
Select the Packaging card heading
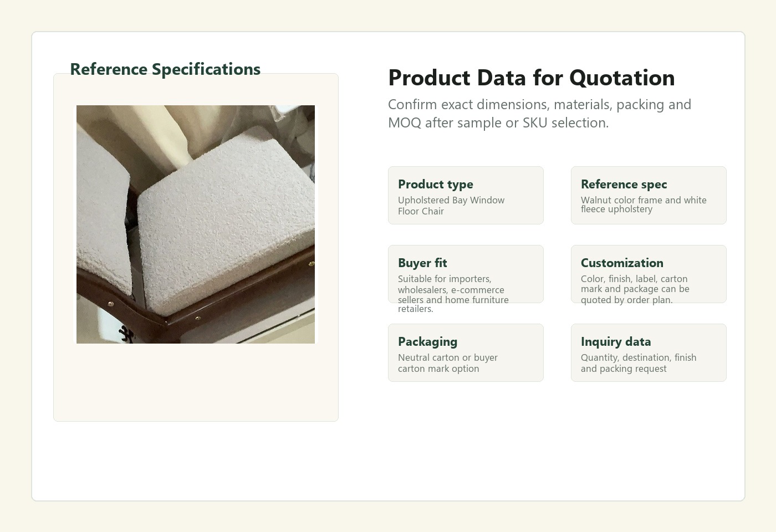[x=428, y=341]
